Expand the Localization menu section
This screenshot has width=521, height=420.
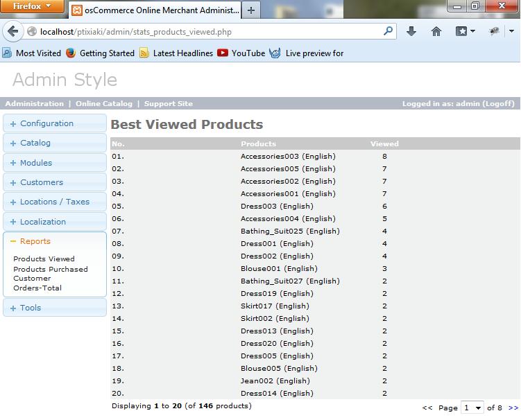pyautogui.click(x=55, y=222)
